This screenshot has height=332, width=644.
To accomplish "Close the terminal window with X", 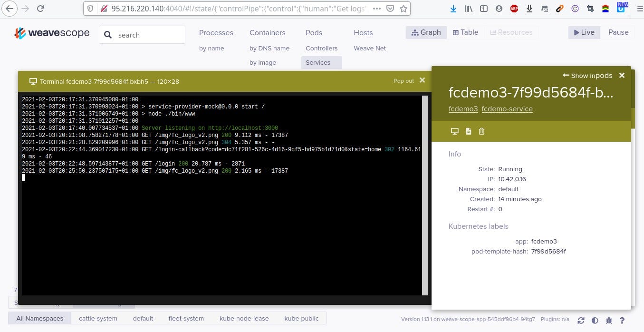I will point(422,80).
